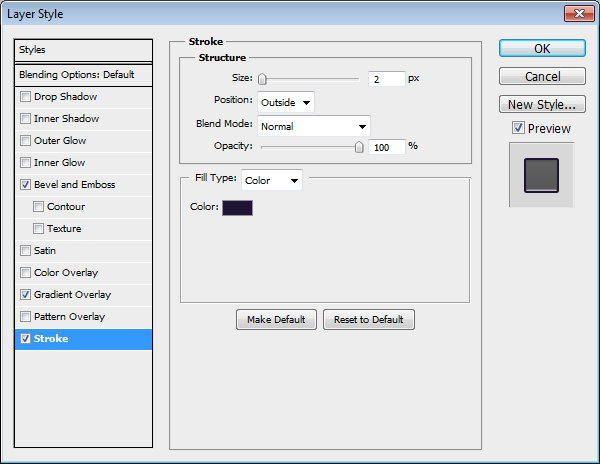This screenshot has height=464, width=600.
Task: Select the Satin label
Action: pyautogui.click(x=45, y=251)
